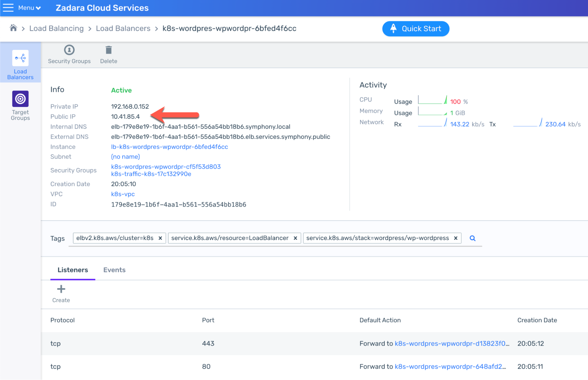Select the tcp 443 listener row
588x380 pixels.
(314, 343)
